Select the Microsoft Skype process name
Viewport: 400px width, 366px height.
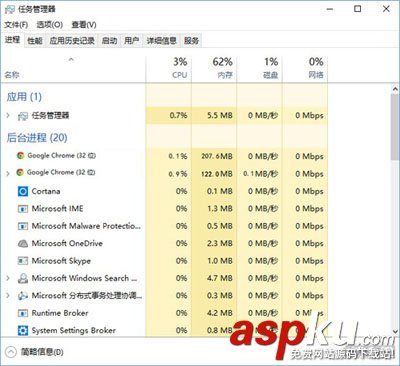click(x=61, y=261)
